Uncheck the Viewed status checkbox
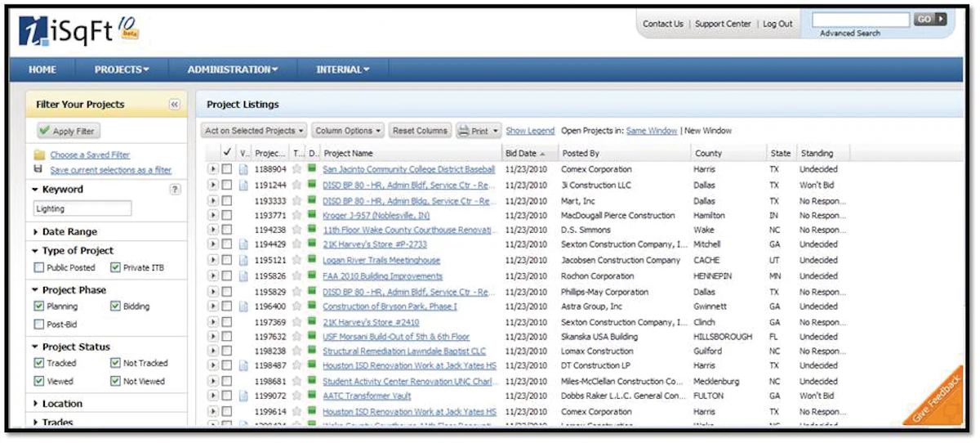The height and width of the screenshot is (443, 980). coord(39,381)
